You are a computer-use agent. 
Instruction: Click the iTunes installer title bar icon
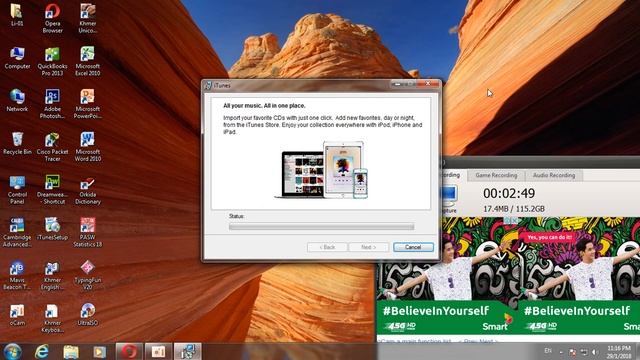[x=208, y=85]
